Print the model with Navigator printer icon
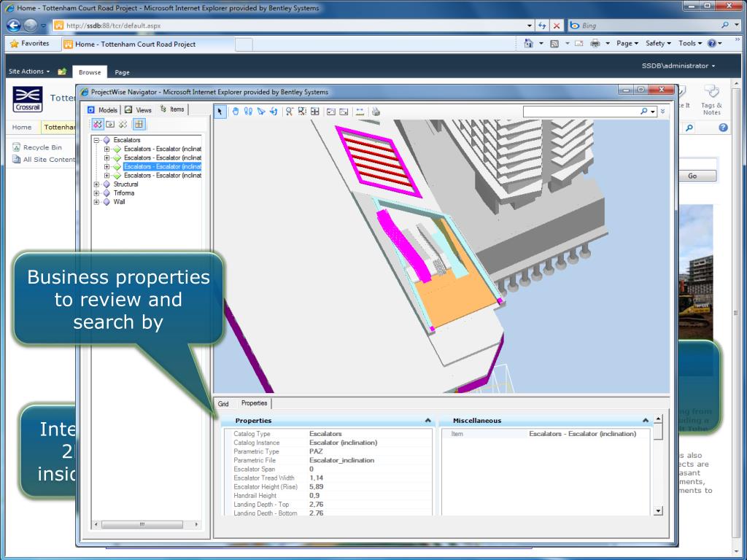 point(376,112)
